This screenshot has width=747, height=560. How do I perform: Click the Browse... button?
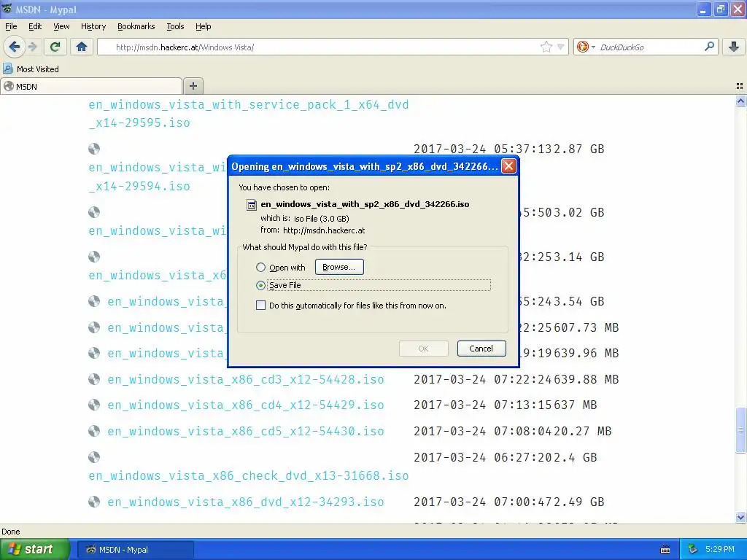[x=339, y=267]
